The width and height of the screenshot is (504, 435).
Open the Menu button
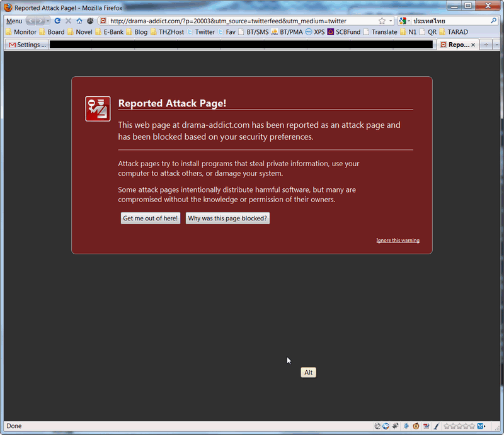pyautogui.click(x=14, y=21)
